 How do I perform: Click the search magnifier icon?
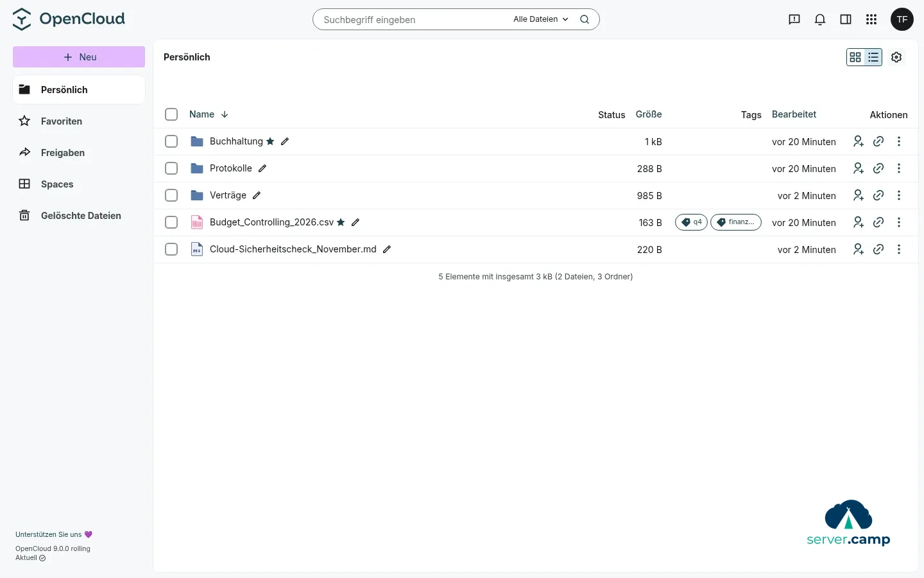[585, 19]
